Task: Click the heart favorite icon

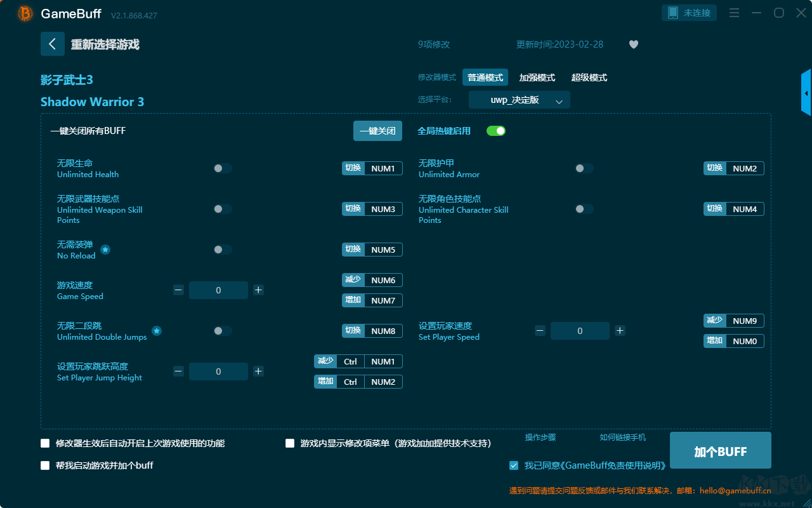Action: click(x=633, y=44)
